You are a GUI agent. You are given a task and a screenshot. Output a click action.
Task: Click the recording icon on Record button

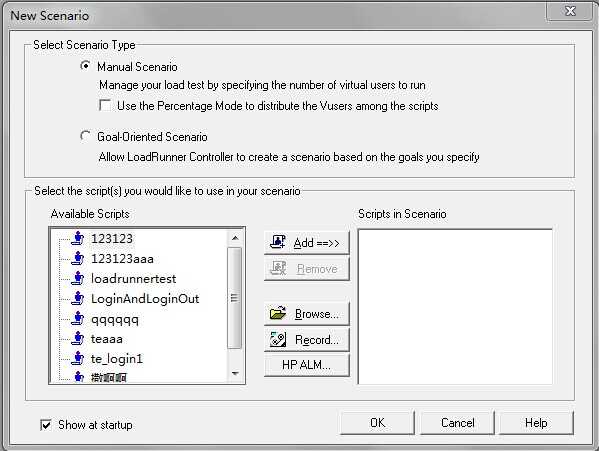pyautogui.click(x=278, y=339)
